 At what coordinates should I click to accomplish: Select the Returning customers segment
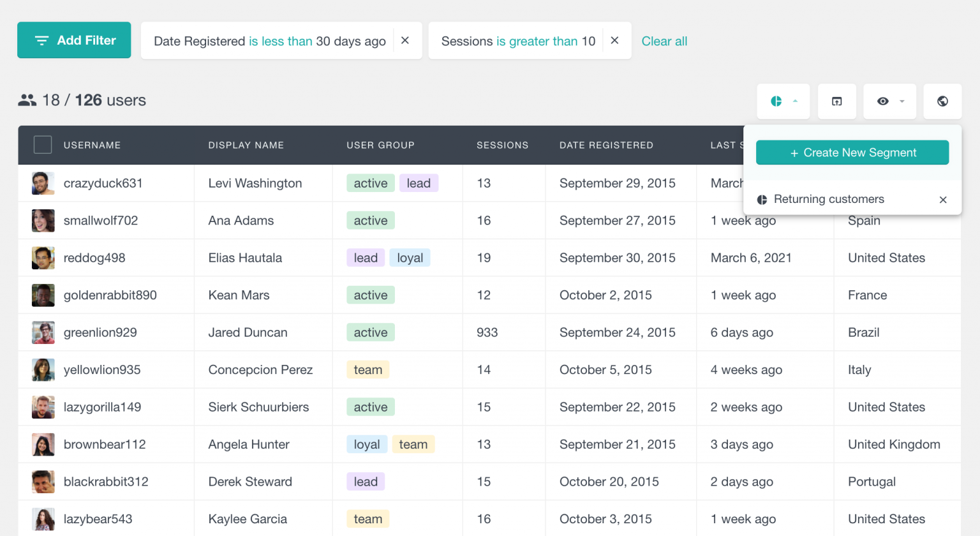[x=829, y=199]
